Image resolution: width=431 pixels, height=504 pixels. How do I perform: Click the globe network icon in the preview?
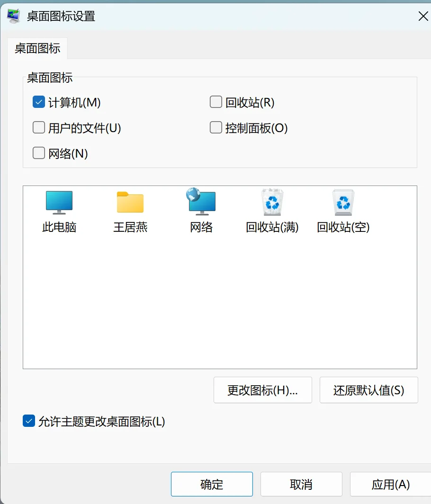tap(201, 202)
